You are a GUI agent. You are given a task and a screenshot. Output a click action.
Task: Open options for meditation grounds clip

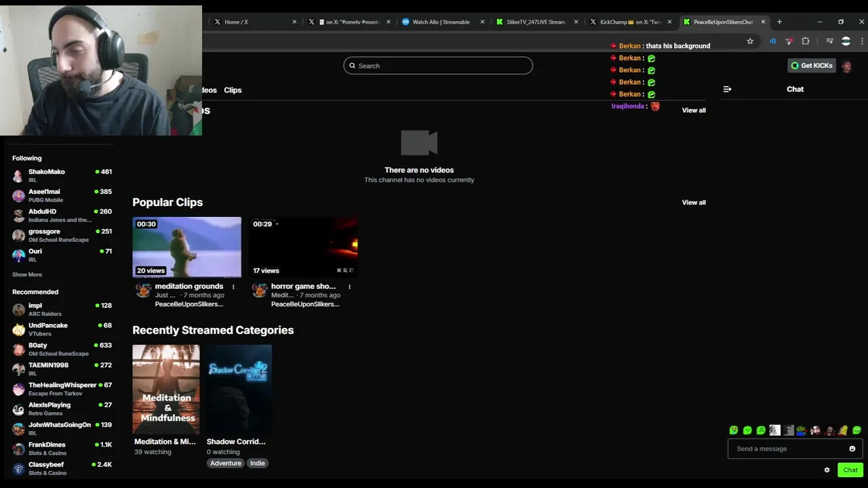pos(233,287)
